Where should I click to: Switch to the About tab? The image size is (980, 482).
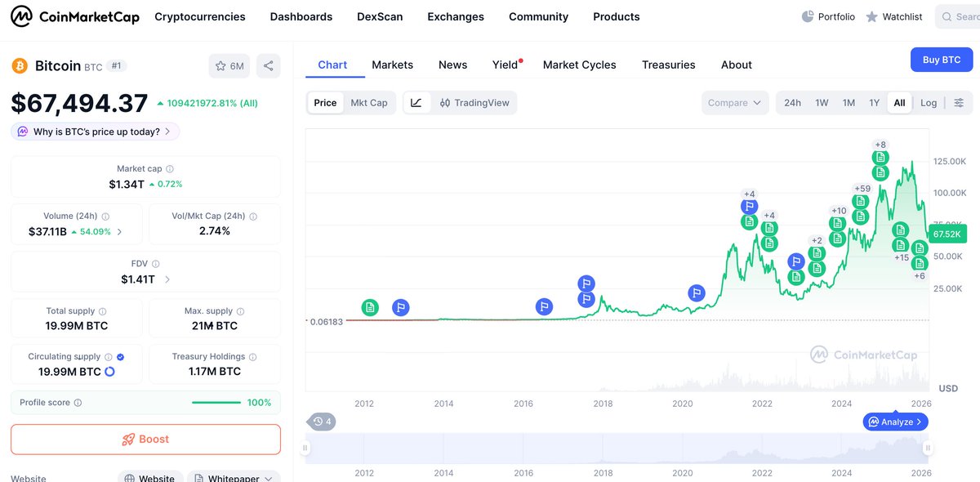[x=736, y=65]
